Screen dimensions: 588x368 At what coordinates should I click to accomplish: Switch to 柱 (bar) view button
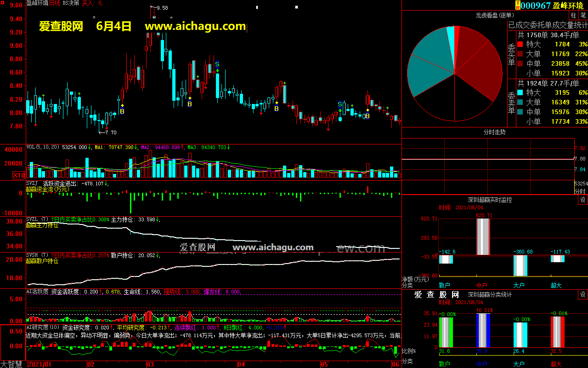(x=574, y=15)
